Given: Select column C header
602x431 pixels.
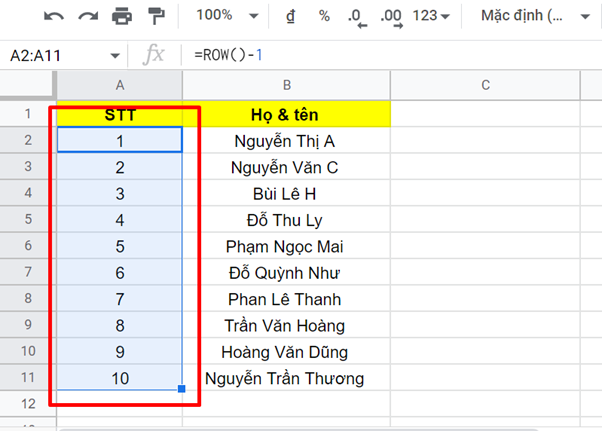Looking at the screenshot, I should pyautogui.click(x=485, y=85).
